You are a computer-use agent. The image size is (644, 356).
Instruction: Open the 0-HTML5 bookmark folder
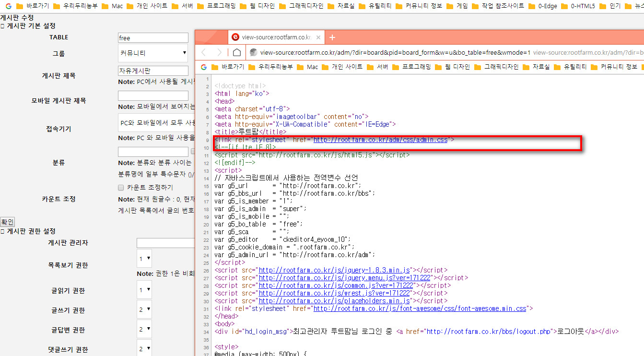(x=577, y=6)
